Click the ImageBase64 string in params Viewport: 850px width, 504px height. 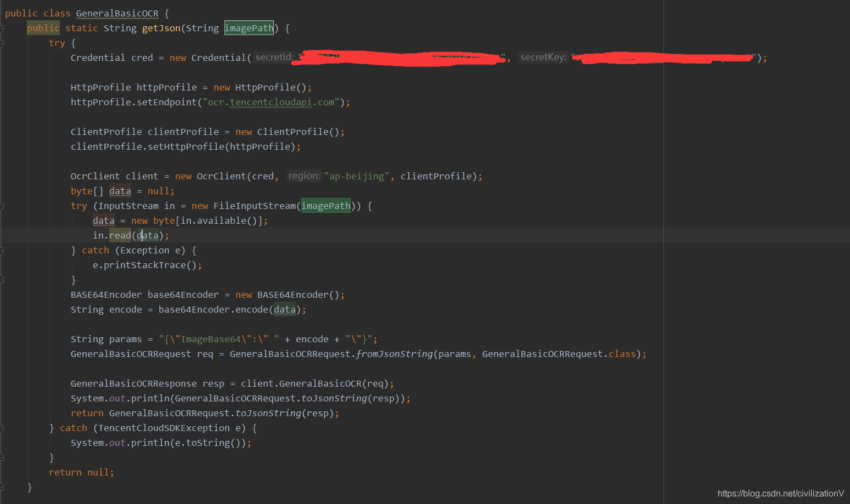[211, 339]
